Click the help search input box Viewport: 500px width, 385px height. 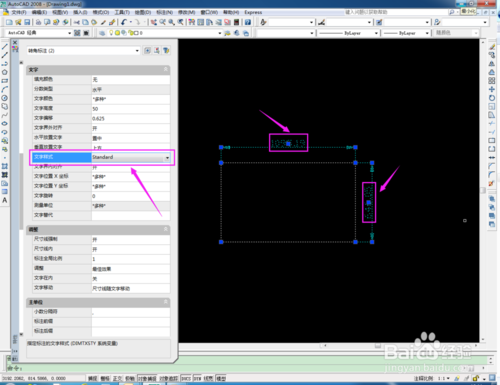click(395, 12)
